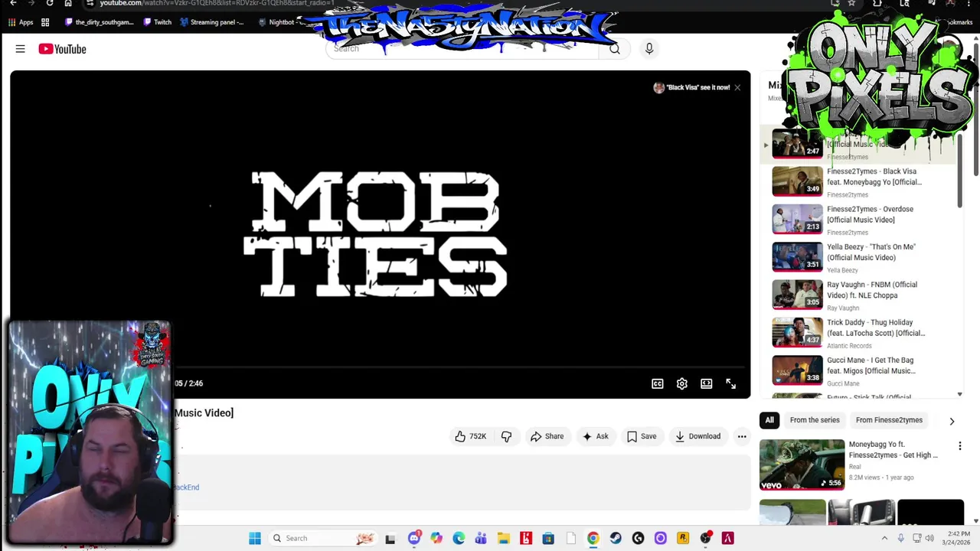Share the current video
The height and width of the screenshot is (551, 980).
[x=547, y=436]
